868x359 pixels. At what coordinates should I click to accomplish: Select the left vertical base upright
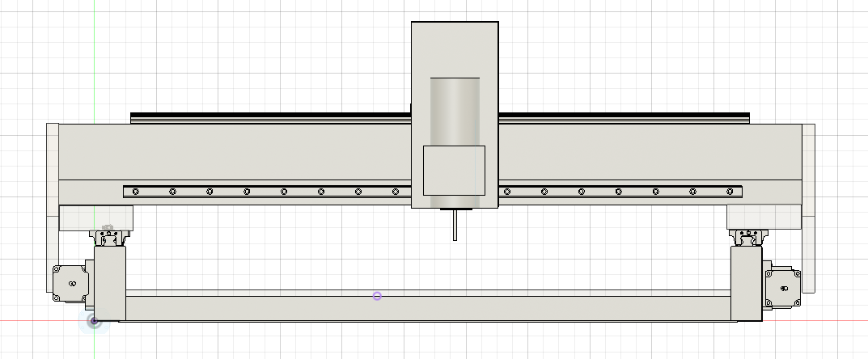click(x=109, y=283)
